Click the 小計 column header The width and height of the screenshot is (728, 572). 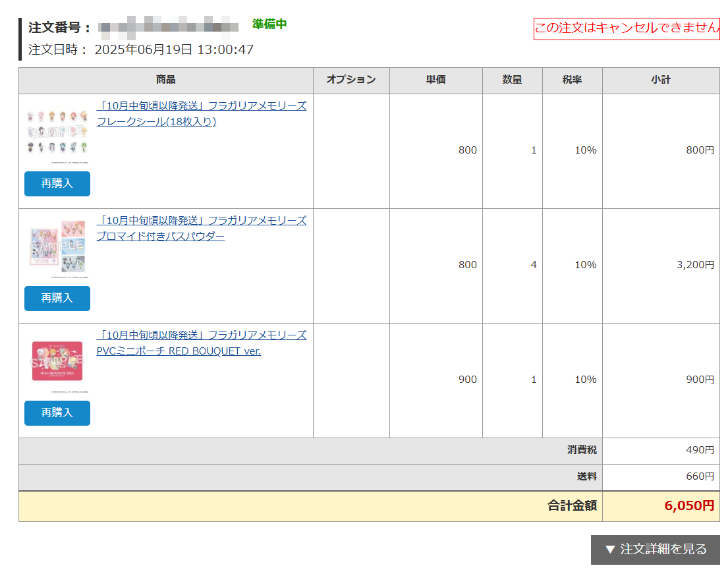[x=661, y=80]
